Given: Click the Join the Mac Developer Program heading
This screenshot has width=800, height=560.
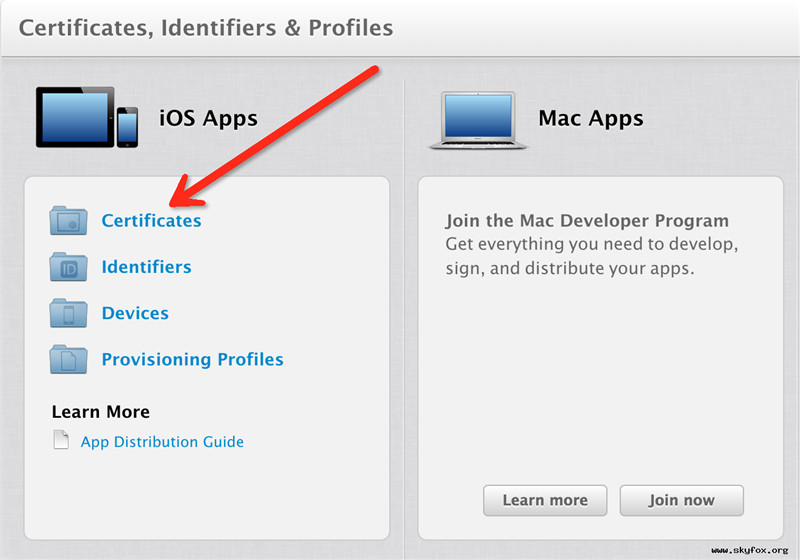Looking at the screenshot, I should pyautogui.click(x=587, y=221).
